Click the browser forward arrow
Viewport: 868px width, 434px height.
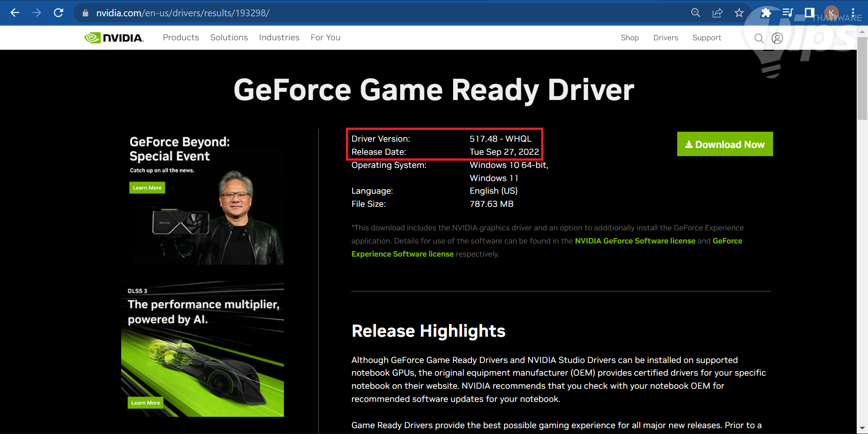tap(37, 13)
